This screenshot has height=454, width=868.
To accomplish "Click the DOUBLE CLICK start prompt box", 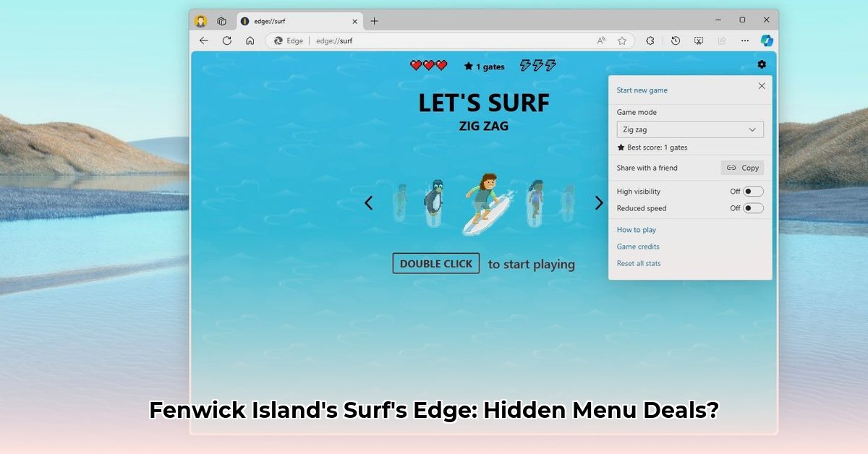I will (x=436, y=264).
